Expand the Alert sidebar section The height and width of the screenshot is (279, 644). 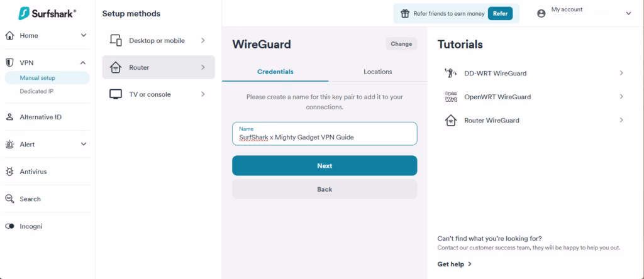(84, 145)
